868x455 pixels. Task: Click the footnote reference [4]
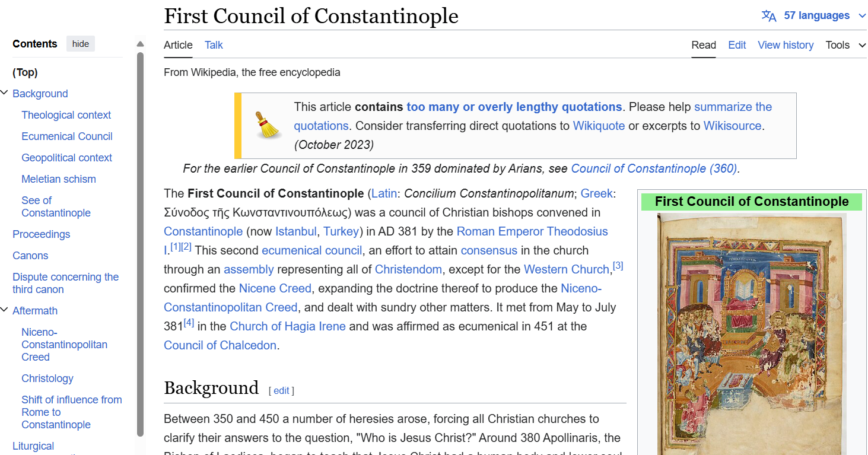pyautogui.click(x=189, y=322)
